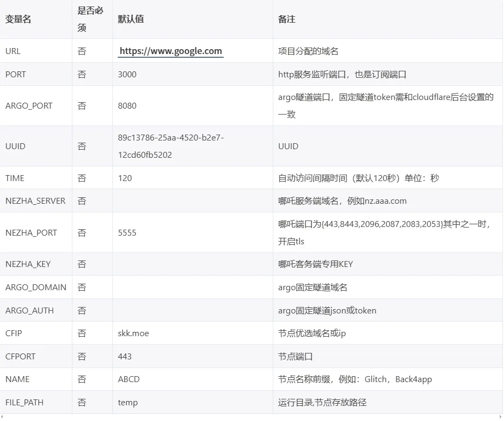Viewport: 504px width, 421px height.
Task: Click the ABCD default name value
Action: [x=129, y=379]
